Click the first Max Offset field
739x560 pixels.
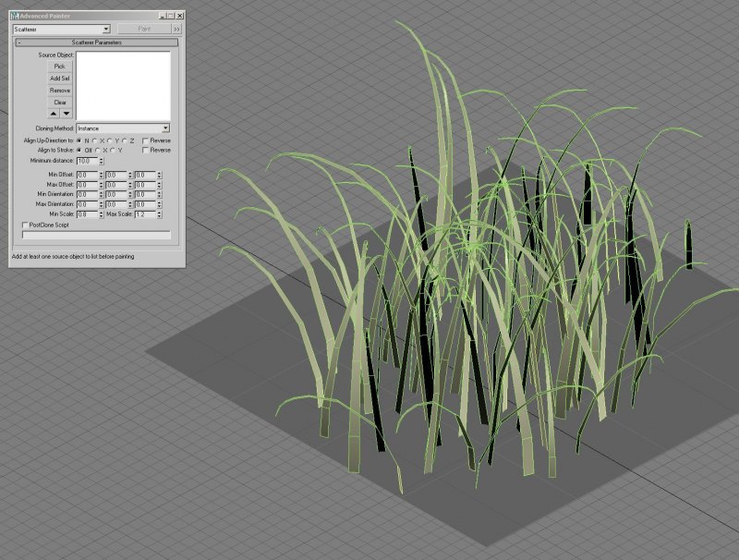point(87,185)
